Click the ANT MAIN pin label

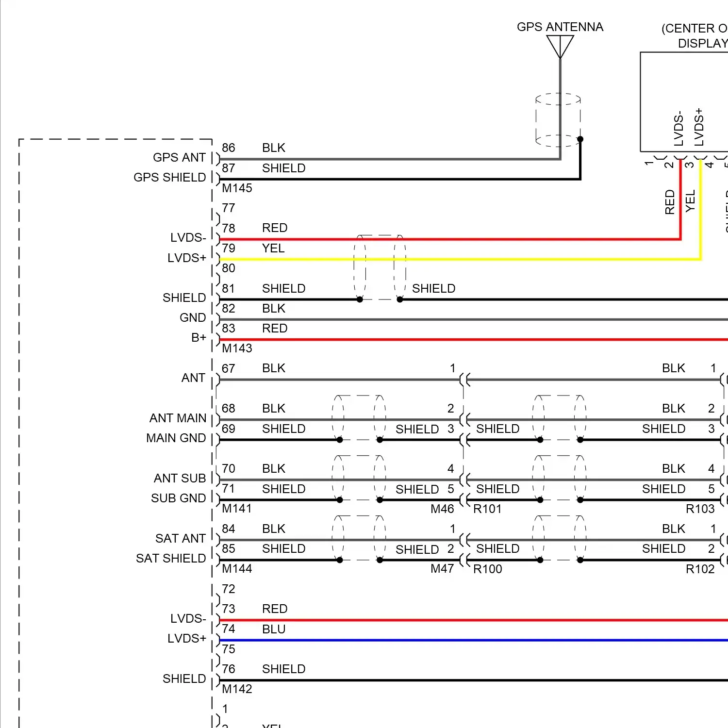178,418
